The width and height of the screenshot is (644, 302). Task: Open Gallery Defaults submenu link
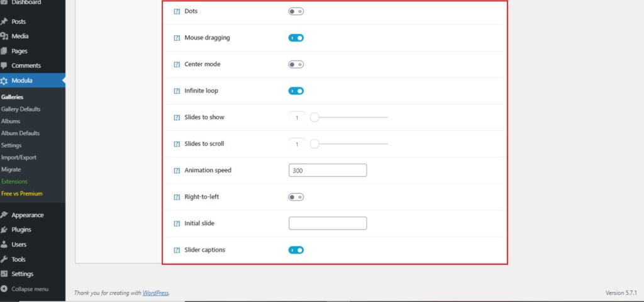(21, 109)
